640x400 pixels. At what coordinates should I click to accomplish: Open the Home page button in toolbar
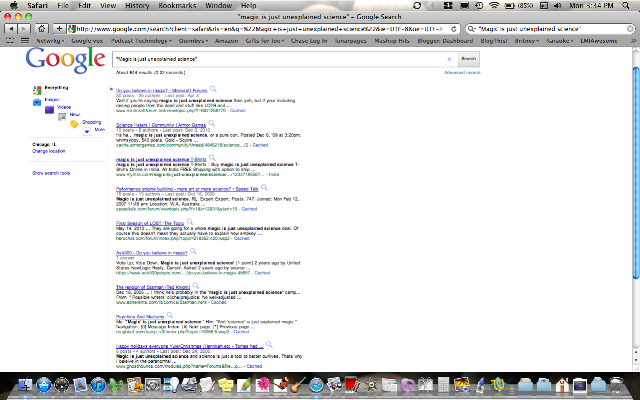pos(41,29)
